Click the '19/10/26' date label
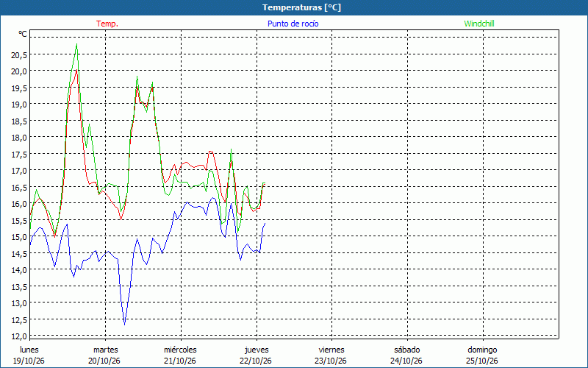The image size is (588, 368). click(29, 361)
